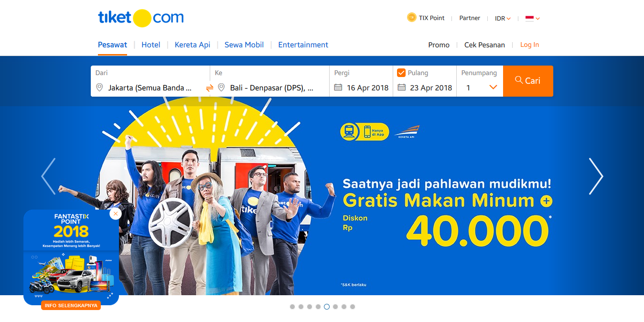Open the Log In link
This screenshot has width=644, height=322.
tap(529, 44)
